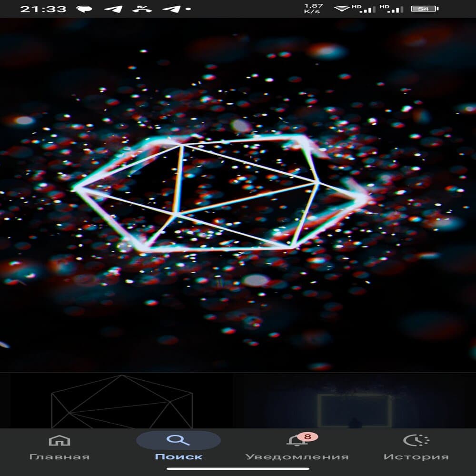Tap the small dot after notification icons
This screenshot has height=476, width=476.
189,9
